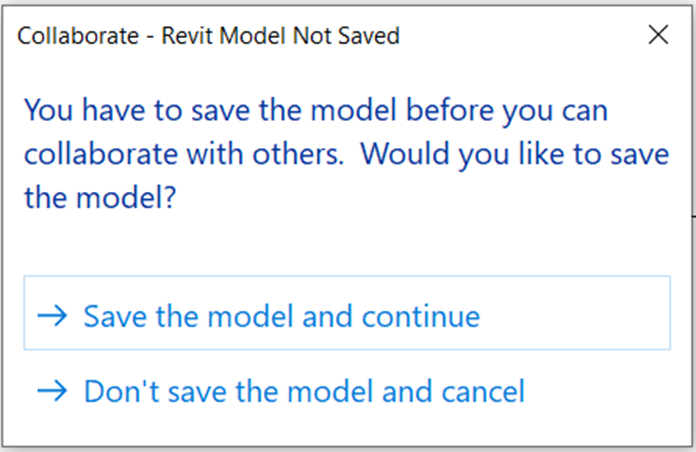
Task: Choose Save the model and continue
Action: pyautogui.click(x=347, y=313)
